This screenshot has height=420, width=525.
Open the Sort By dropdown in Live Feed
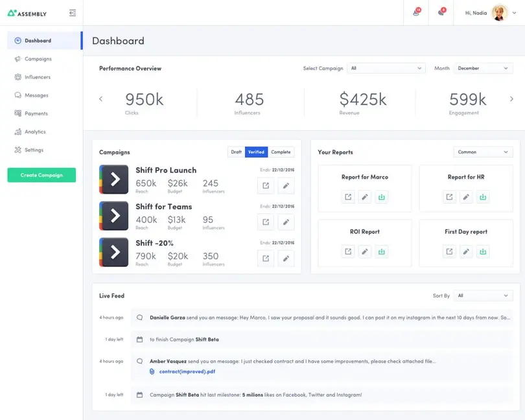(482, 296)
